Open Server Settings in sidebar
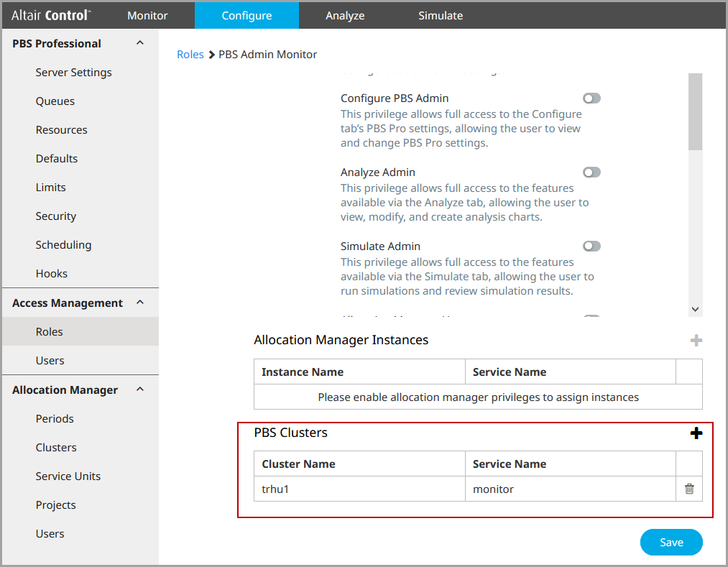The width and height of the screenshot is (728, 567). [x=73, y=73]
